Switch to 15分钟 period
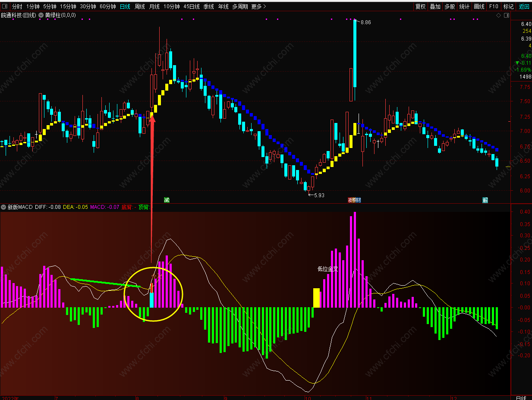Image resolution: width=532 pixels, height=400 pixels. pos(68,6)
